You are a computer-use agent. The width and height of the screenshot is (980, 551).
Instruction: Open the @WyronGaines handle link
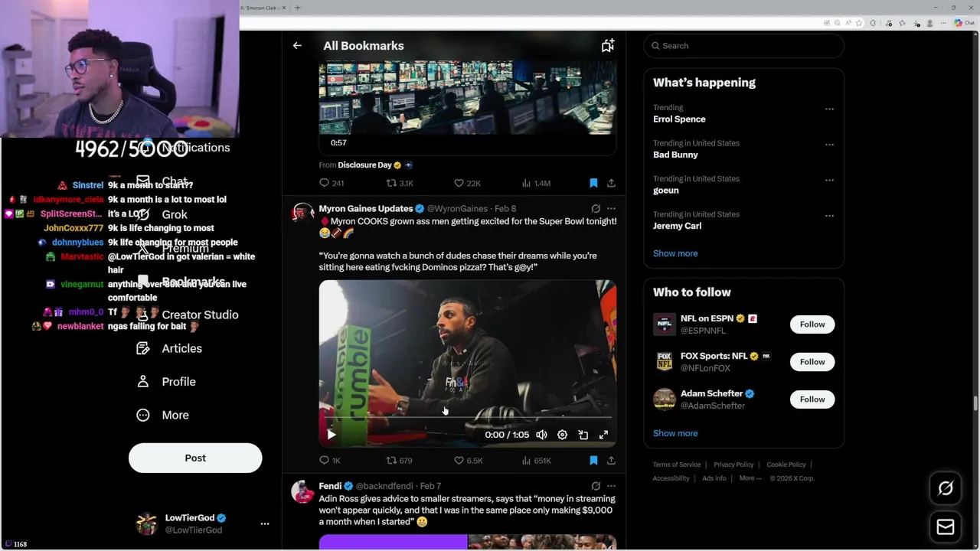[x=457, y=208]
